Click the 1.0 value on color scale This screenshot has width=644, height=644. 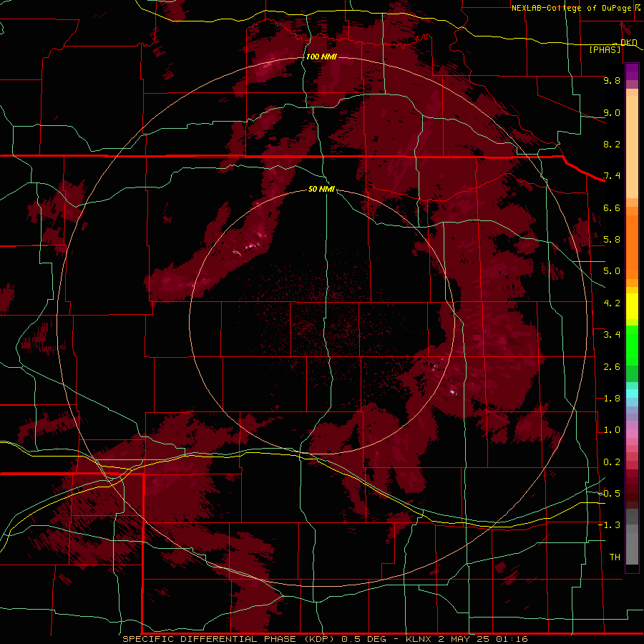pyautogui.click(x=612, y=430)
